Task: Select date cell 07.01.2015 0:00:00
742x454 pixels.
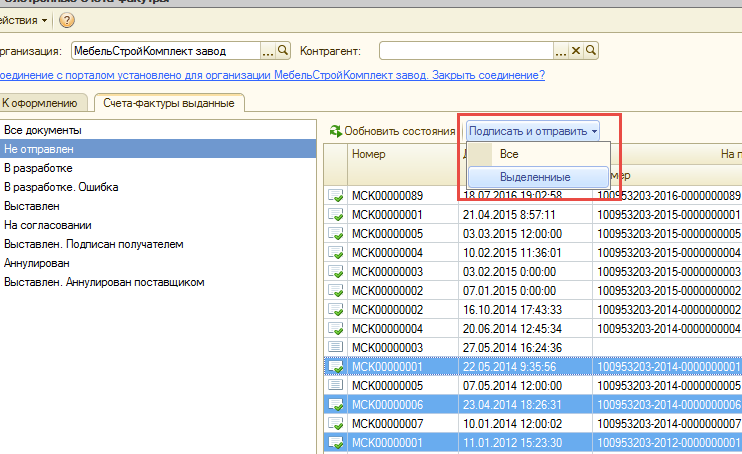Action: click(525, 291)
